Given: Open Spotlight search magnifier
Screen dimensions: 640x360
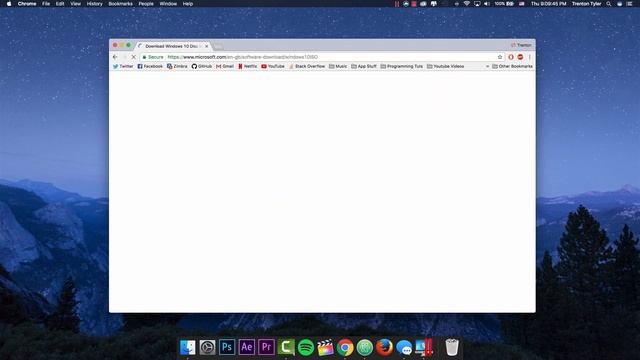Looking at the screenshot, I should pyautogui.click(x=609, y=4).
